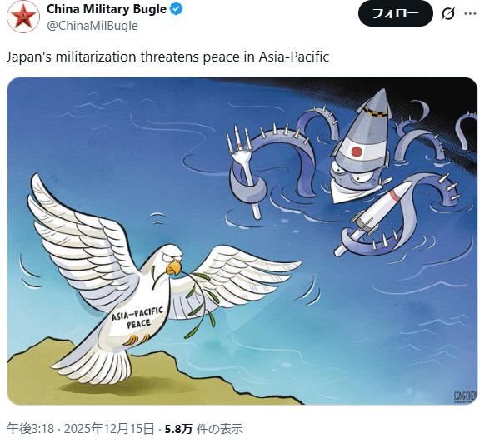This screenshot has width=490, height=448.
Task: Click the missile-tipped fork in tentacle
Action: (x=245, y=172)
